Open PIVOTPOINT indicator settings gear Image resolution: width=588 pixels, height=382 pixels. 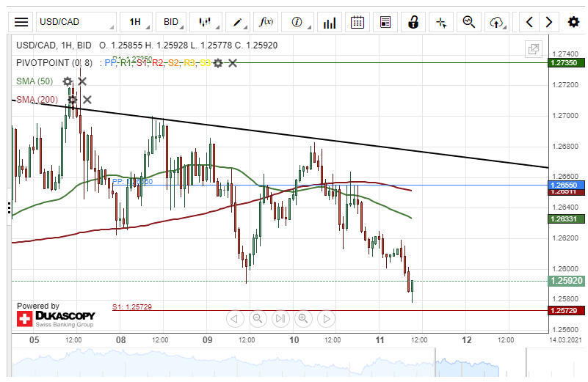(x=218, y=63)
